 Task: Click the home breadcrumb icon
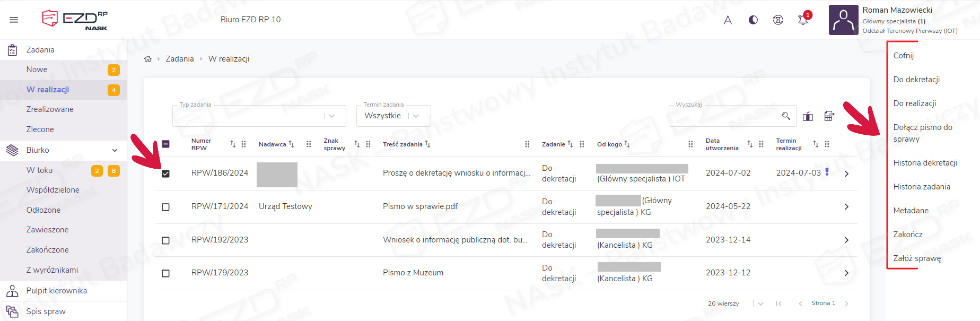point(148,59)
